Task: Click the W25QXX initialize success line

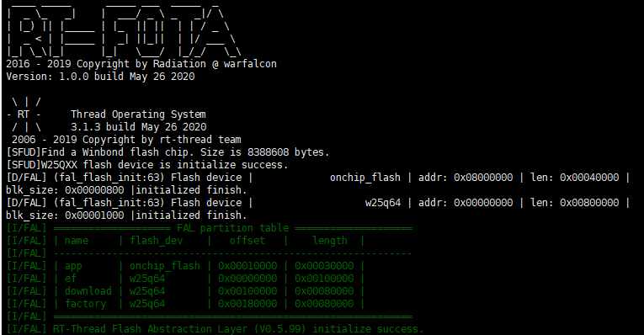Action: click(147, 165)
